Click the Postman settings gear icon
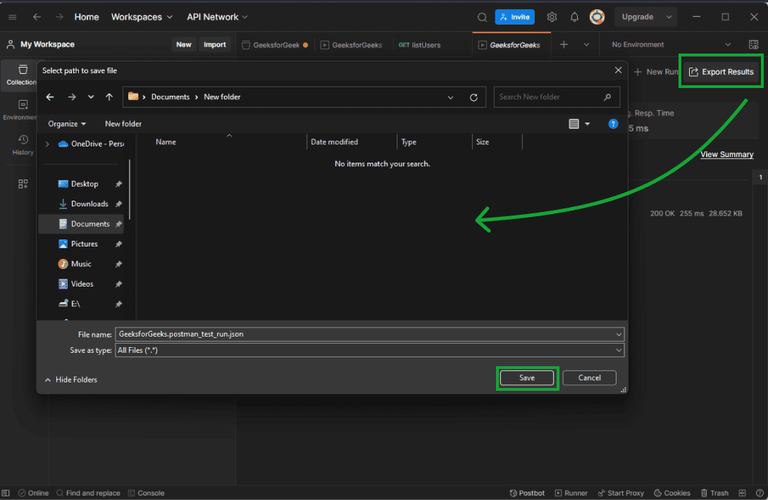Screen dimensions: 768x500 tap(552, 17)
